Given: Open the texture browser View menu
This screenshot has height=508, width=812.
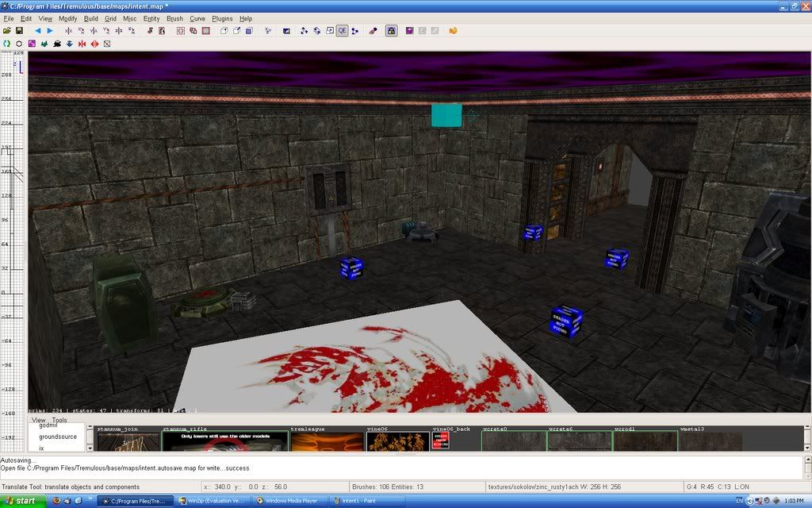Looking at the screenshot, I should click(x=38, y=420).
